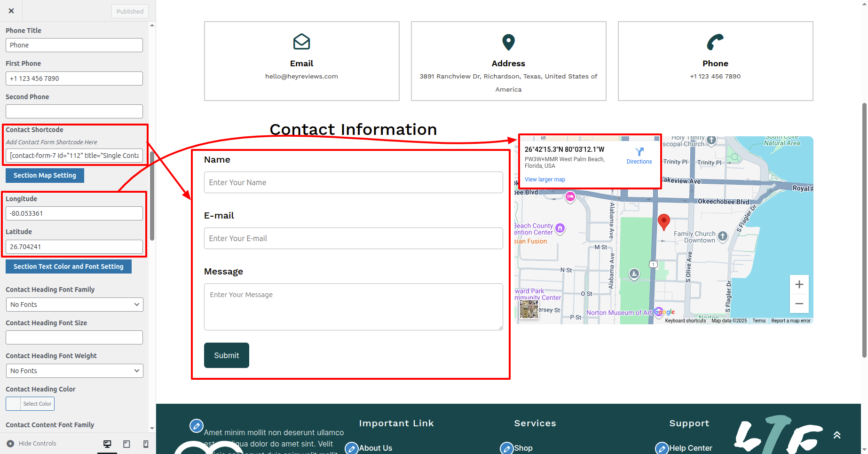Hide Controls in the customizer footer
This screenshot has width=868, height=454.
[x=32, y=444]
